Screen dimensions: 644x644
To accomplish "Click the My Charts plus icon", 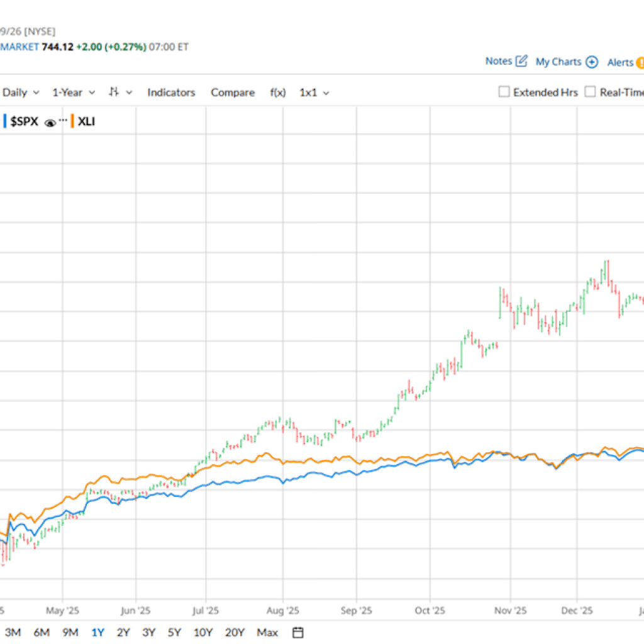I will click(x=591, y=62).
